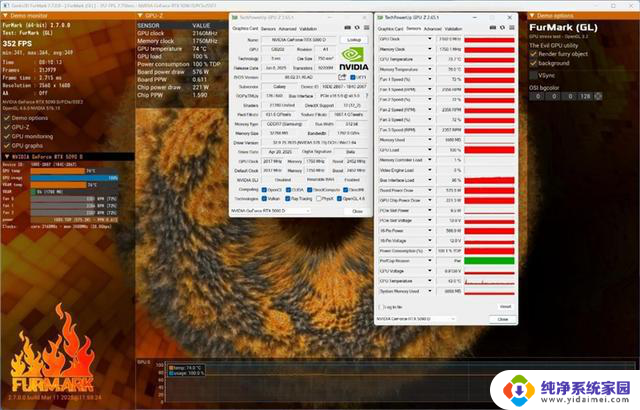
Task: Enable the PhysX checkbox
Action: [x=319, y=199]
